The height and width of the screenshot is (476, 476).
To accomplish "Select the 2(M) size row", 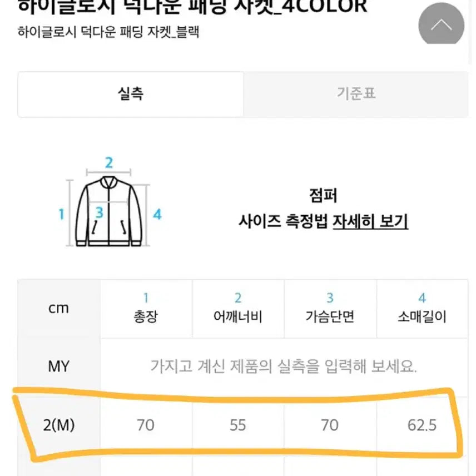I will tap(58, 424).
